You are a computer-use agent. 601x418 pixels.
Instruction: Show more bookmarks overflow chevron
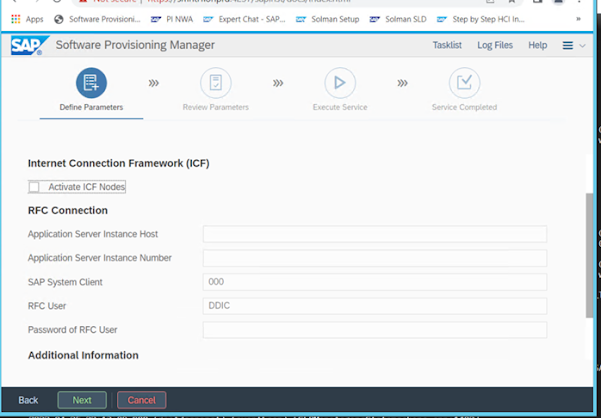point(578,19)
